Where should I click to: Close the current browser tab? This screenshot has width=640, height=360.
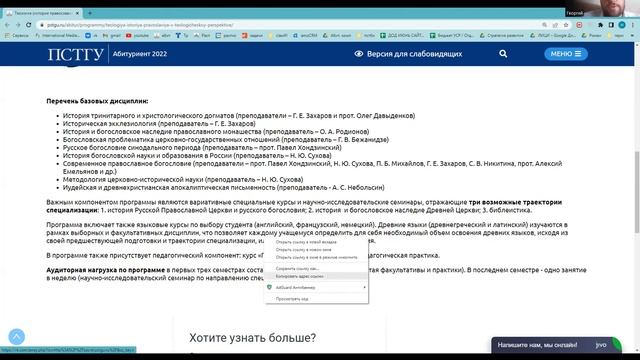(x=77, y=13)
